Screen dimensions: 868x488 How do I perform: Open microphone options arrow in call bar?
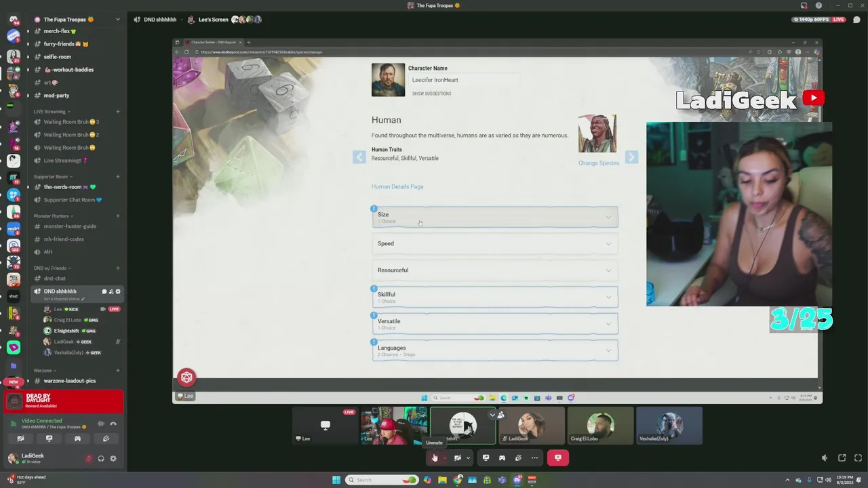[x=444, y=457]
